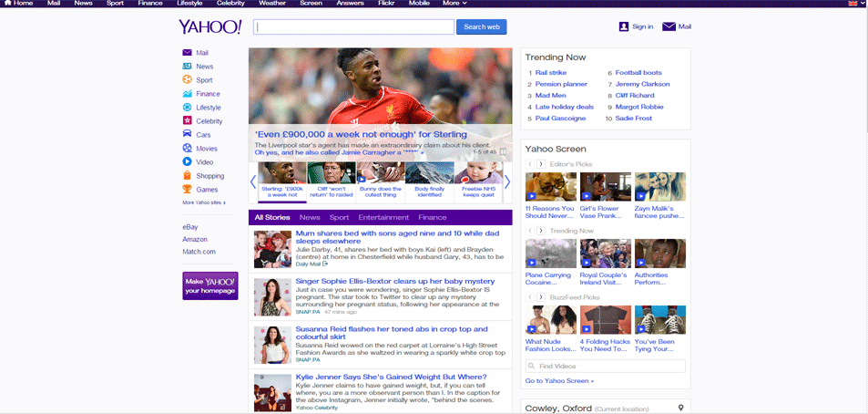The height and width of the screenshot is (414, 868).
Task: Open the Susanna Reid toned abs headline
Action: (392, 333)
